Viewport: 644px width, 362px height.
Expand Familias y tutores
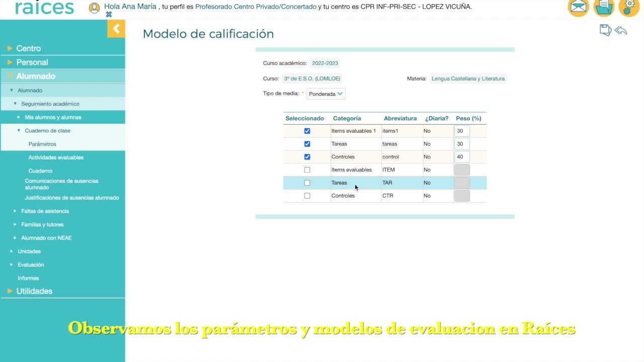(x=42, y=225)
